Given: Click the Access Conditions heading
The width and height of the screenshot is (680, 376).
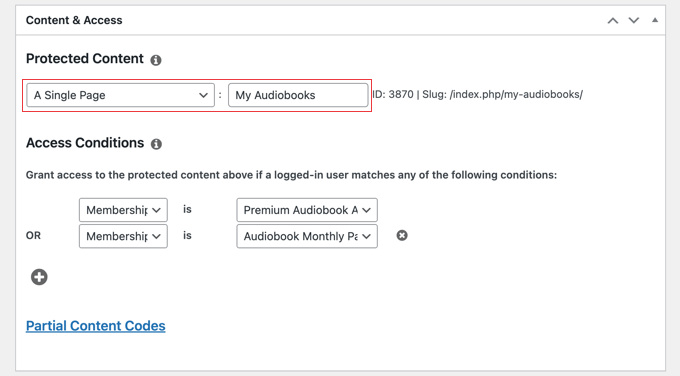Looking at the screenshot, I should [85, 143].
